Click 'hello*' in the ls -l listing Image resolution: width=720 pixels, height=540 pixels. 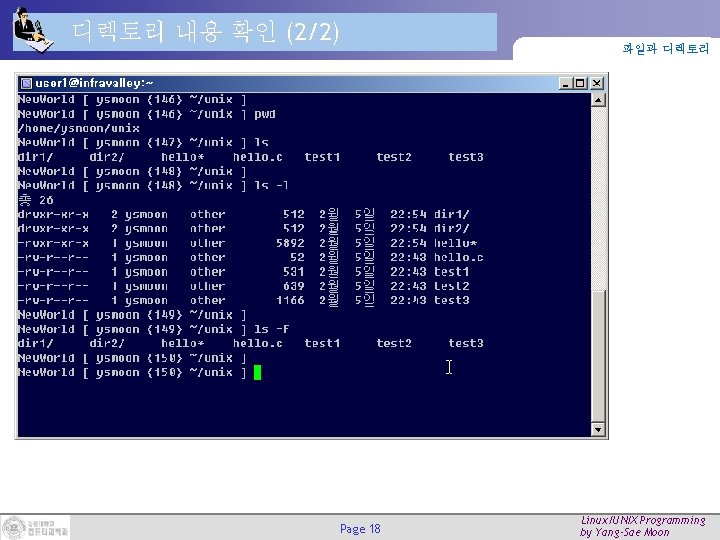tap(456, 243)
